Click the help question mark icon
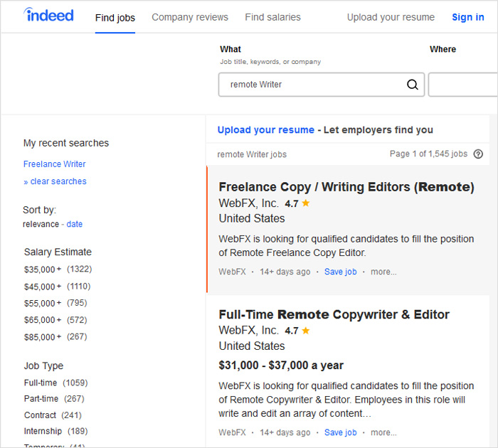The height and width of the screenshot is (448, 498). pos(478,154)
